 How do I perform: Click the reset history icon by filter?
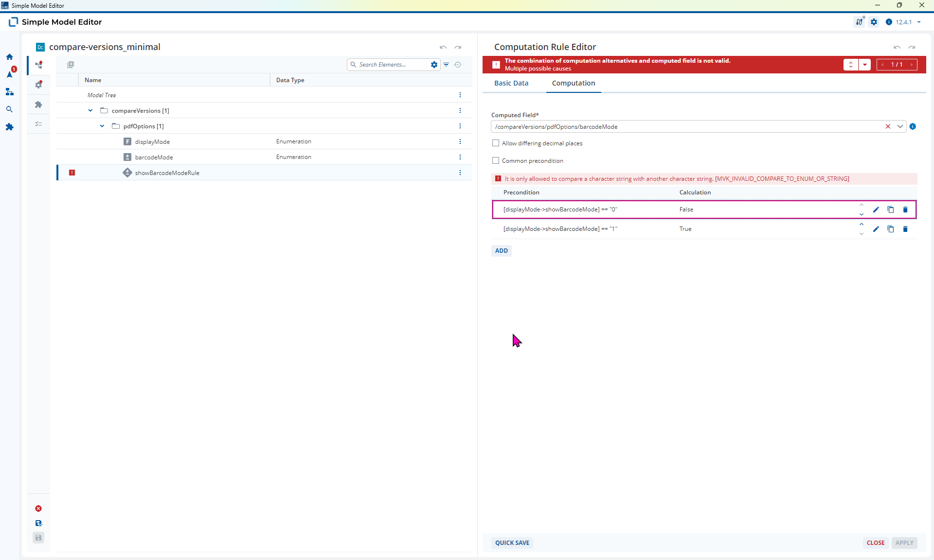[x=458, y=65]
